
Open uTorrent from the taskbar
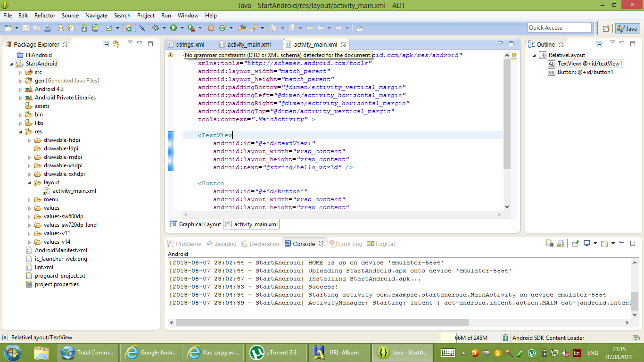(x=277, y=352)
